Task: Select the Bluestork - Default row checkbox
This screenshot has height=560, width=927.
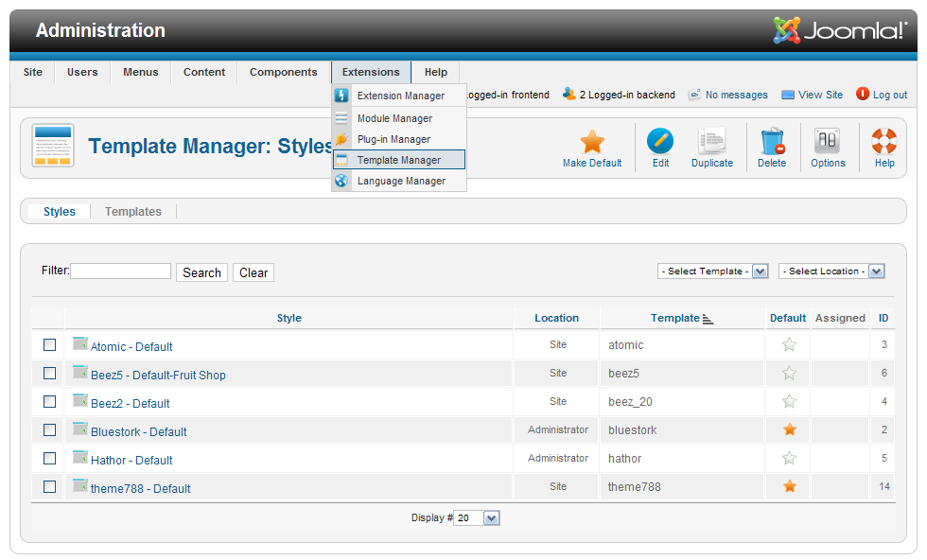Action: pos(50,430)
